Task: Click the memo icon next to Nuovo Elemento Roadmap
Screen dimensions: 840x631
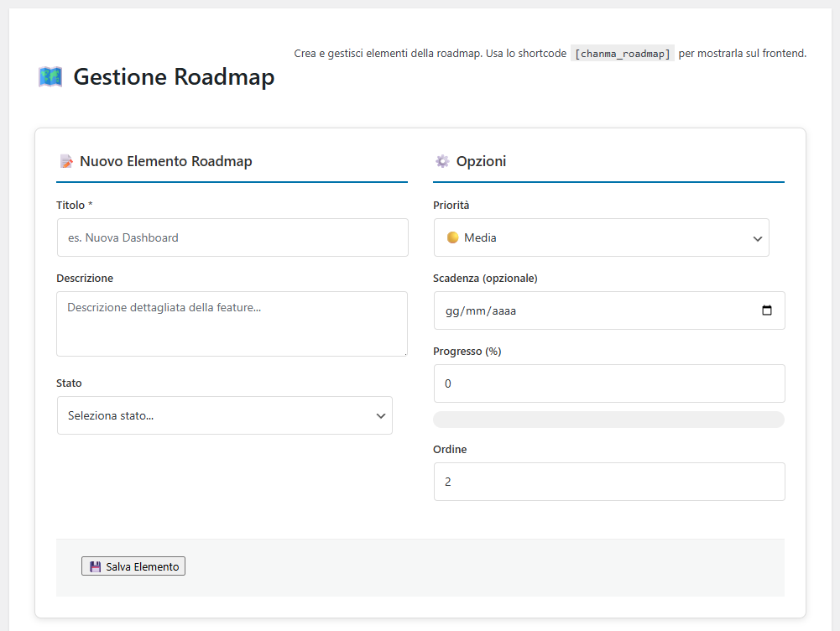Action: click(66, 160)
